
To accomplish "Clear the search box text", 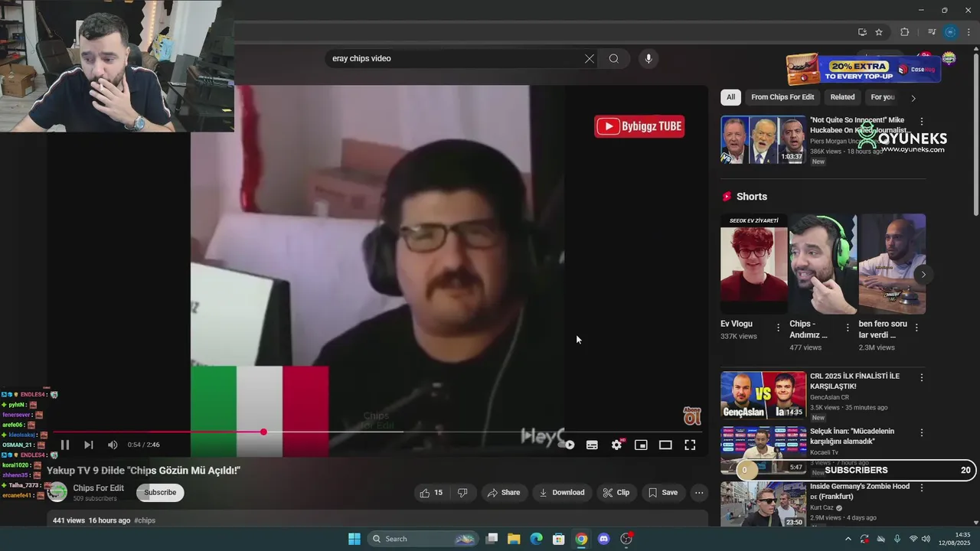I will click(590, 59).
